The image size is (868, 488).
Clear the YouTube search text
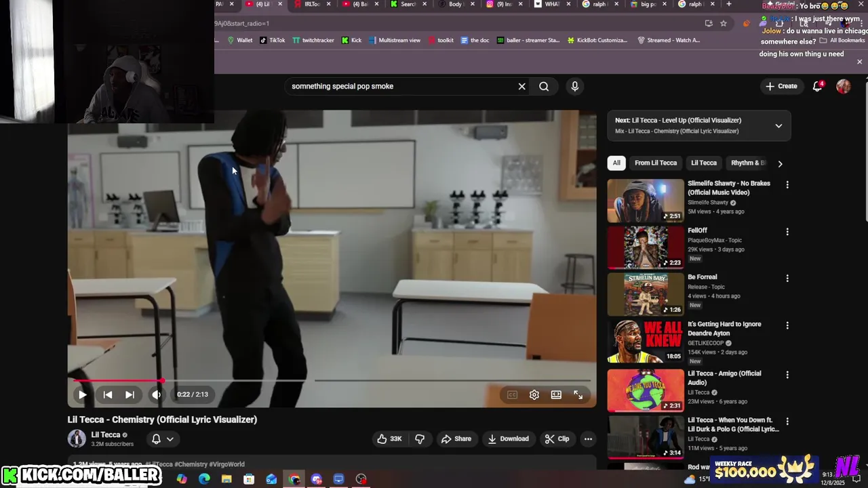(x=521, y=86)
